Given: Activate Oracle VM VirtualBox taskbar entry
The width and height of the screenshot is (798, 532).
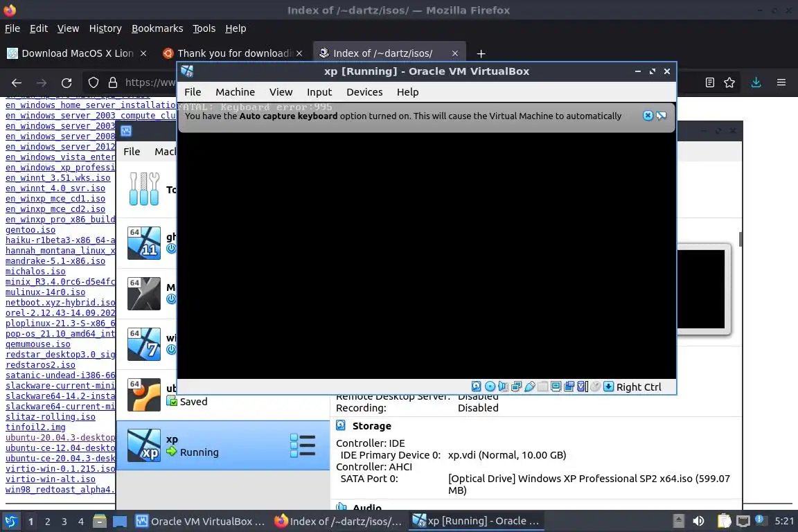Looking at the screenshot, I should click(x=199, y=522).
